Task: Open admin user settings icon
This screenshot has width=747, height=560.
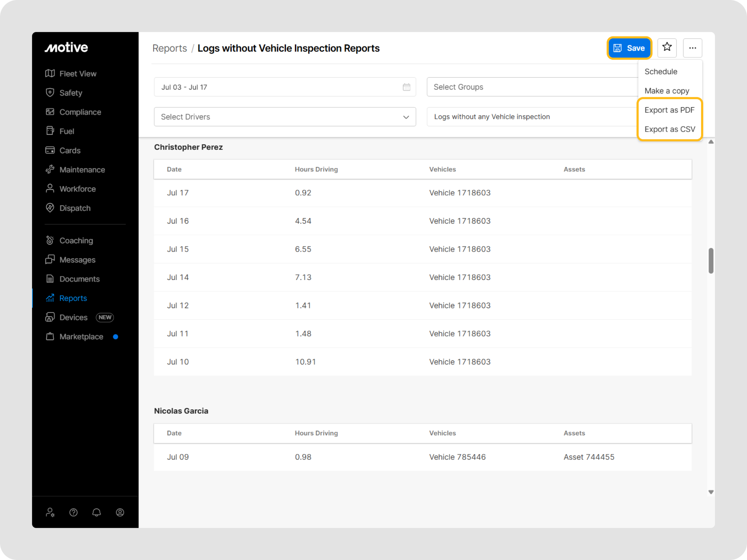Action: point(50,512)
